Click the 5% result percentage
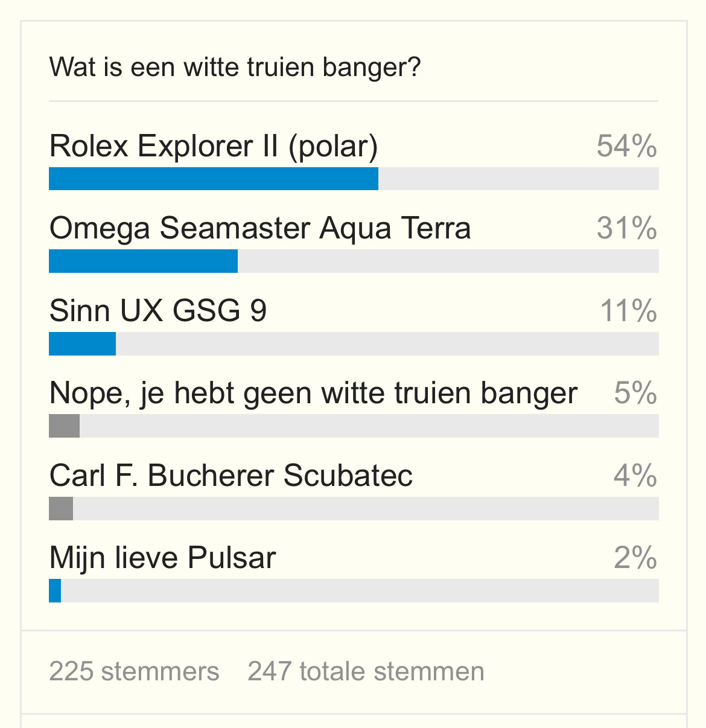 click(635, 393)
